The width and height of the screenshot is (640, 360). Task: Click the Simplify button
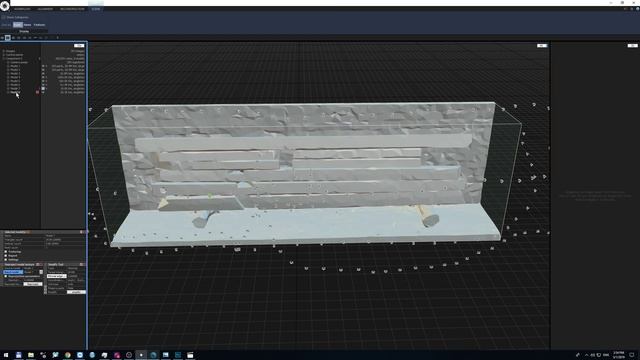[x=76, y=292]
